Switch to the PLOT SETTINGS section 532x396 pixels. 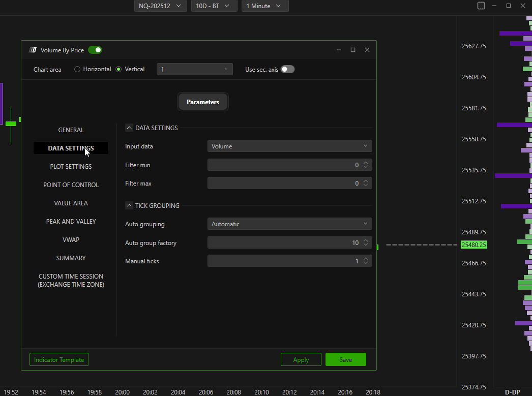(71, 167)
